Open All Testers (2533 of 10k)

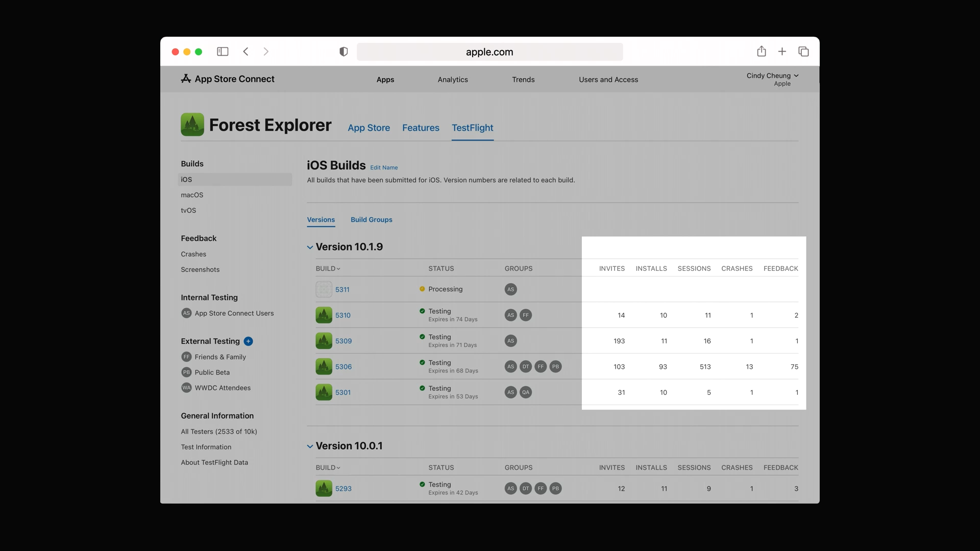(219, 432)
